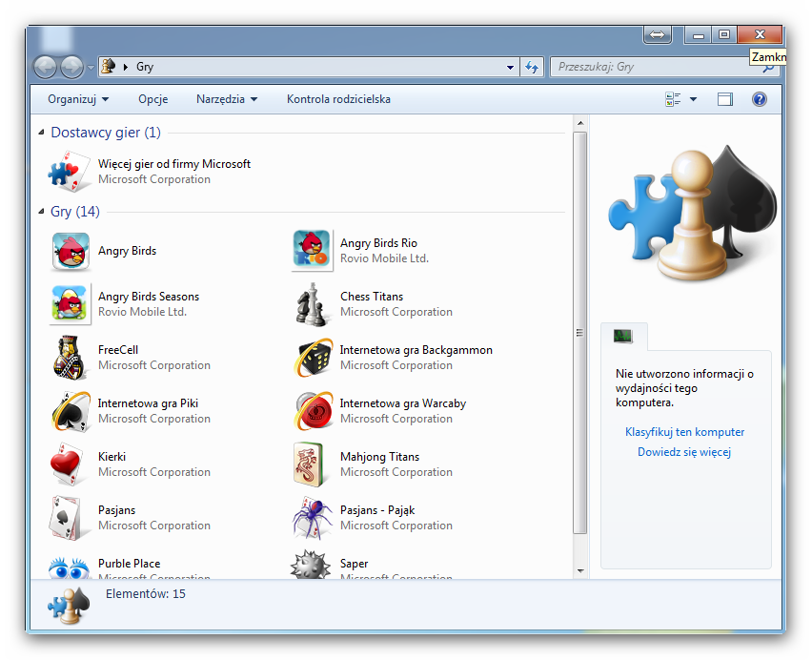
Task: Click the Klasyfikuj ten komputer link
Action: coord(684,432)
